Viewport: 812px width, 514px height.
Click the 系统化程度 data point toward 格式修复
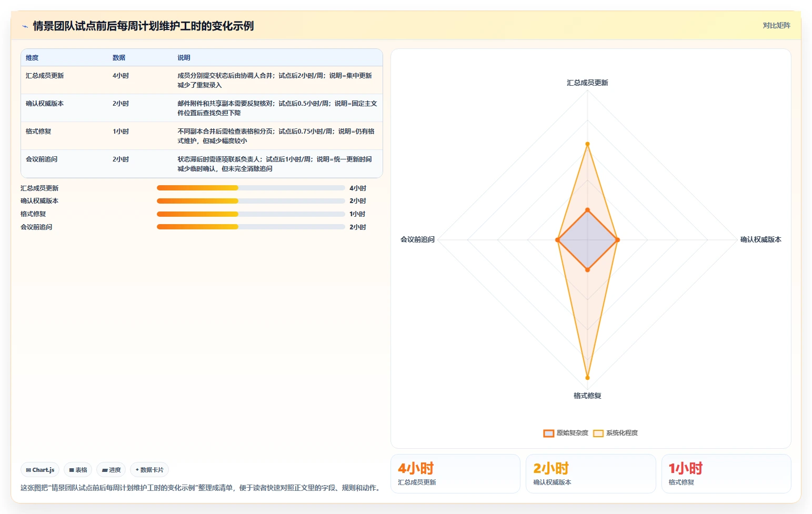tap(587, 377)
